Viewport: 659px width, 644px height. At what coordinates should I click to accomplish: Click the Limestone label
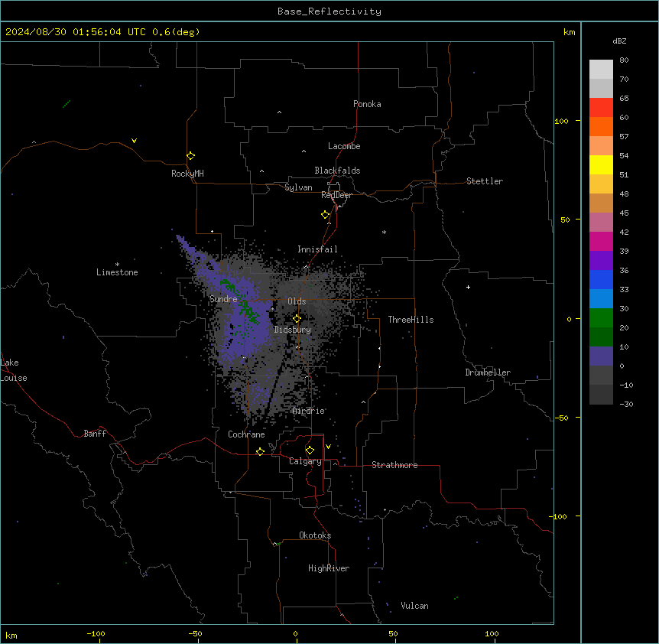(x=117, y=272)
